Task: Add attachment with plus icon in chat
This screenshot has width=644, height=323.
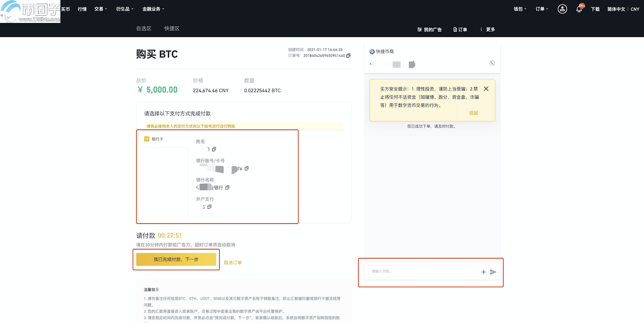Action: 483,272
